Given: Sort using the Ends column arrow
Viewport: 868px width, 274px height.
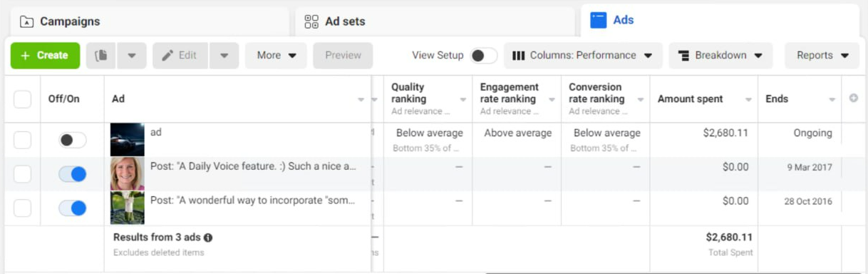Looking at the screenshot, I should pyautogui.click(x=832, y=100).
